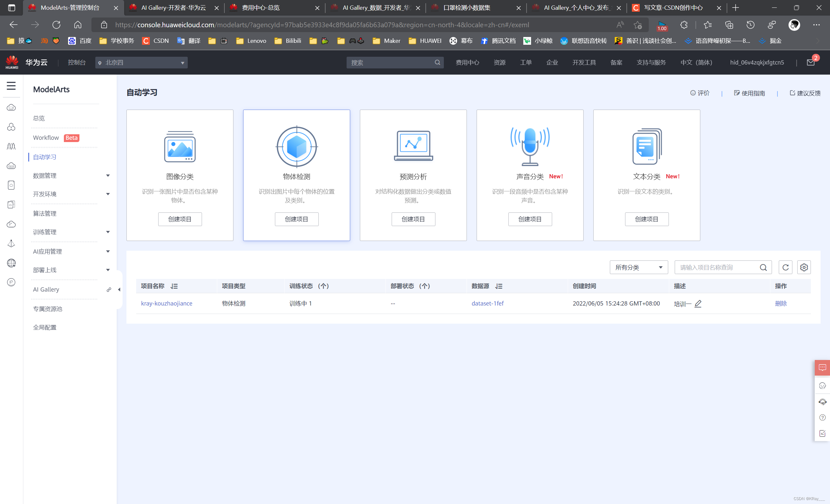Click the red chat feedback floating icon
The height and width of the screenshot is (504, 830).
[822, 367]
